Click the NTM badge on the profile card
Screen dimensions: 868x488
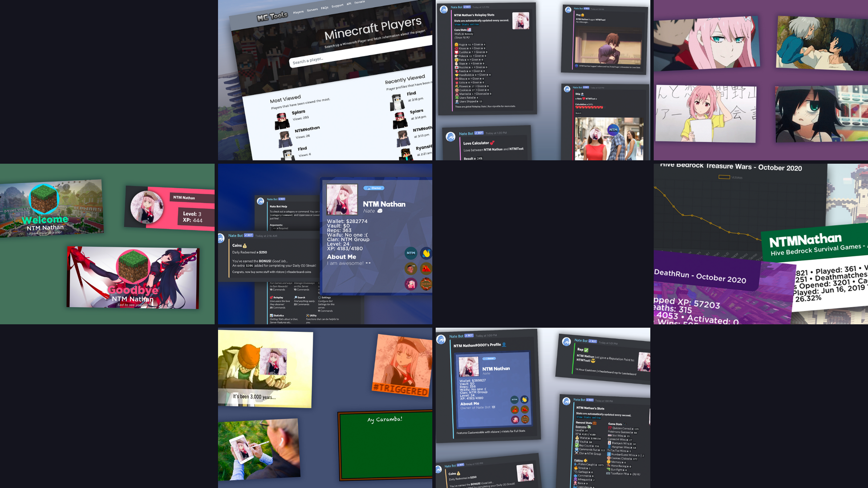tap(411, 253)
